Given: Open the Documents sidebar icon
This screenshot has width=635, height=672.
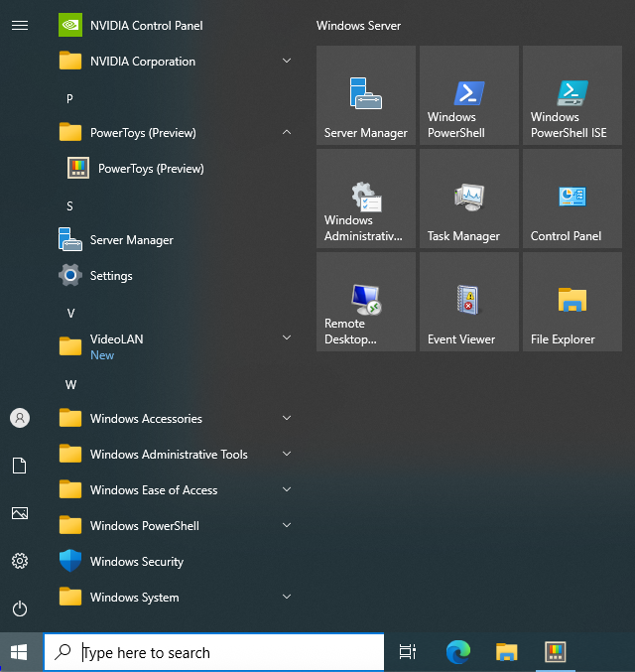Looking at the screenshot, I should click(20, 466).
